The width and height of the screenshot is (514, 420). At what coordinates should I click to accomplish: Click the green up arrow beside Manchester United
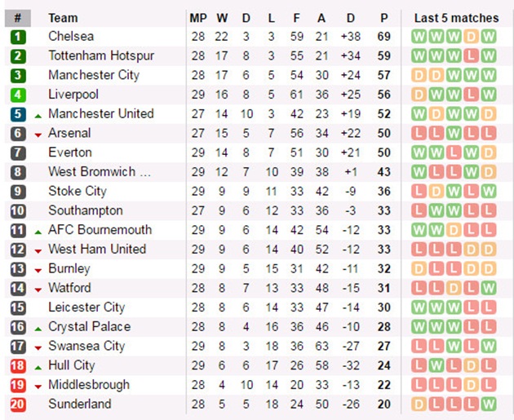[x=37, y=115]
